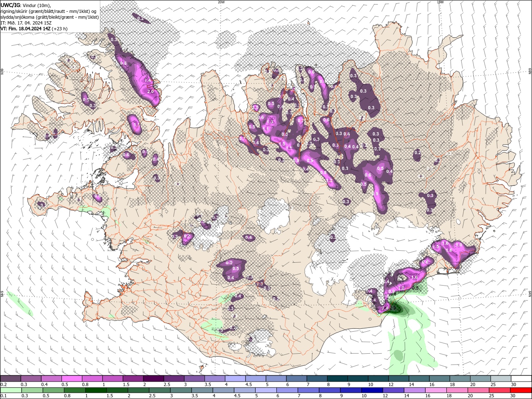Image resolution: width=532 pixels, height=399 pixels.
Task: Click the '15W' longitude label
Action: click(x=440, y=2)
